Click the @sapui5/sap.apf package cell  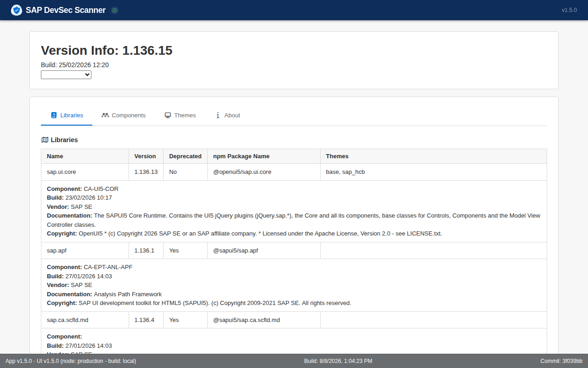[264, 251]
